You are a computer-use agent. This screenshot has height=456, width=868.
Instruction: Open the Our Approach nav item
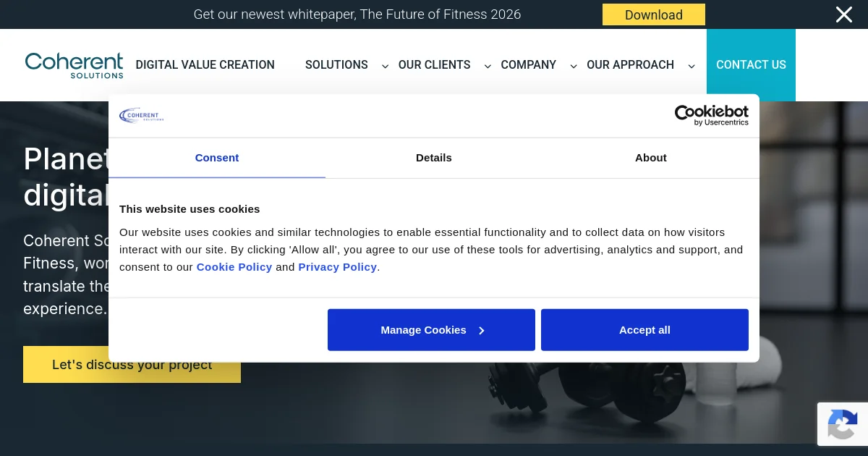pos(630,65)
